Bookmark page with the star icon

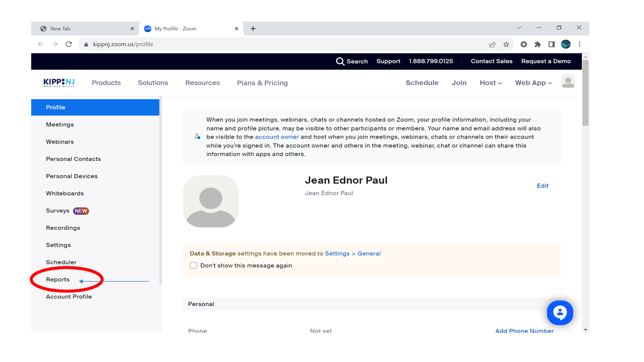506,44
